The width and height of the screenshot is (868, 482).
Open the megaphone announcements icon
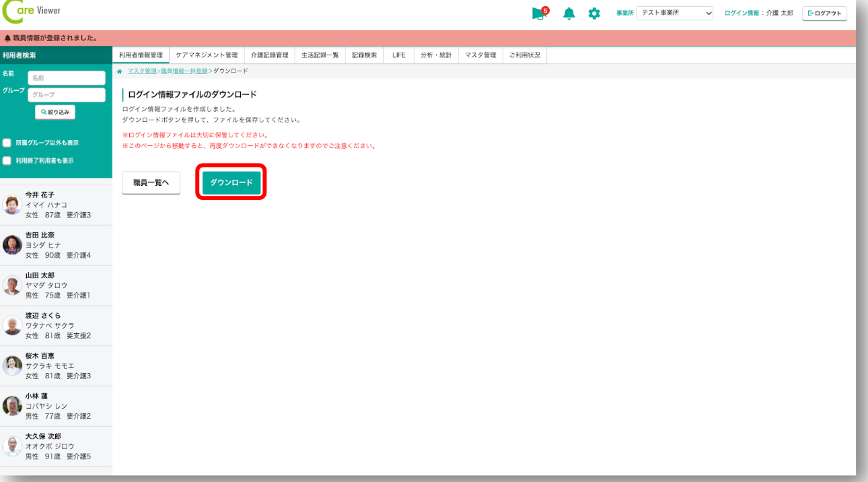540,13
